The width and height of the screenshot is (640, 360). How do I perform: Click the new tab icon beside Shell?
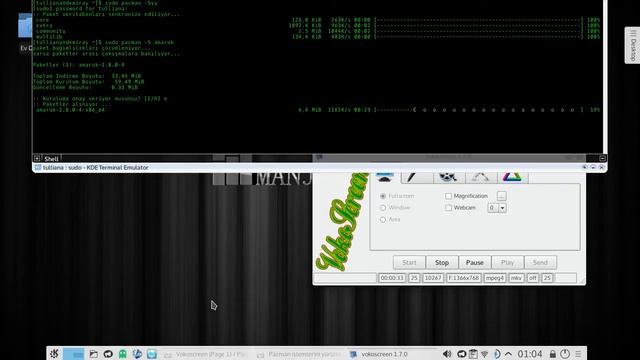point(37,158)
